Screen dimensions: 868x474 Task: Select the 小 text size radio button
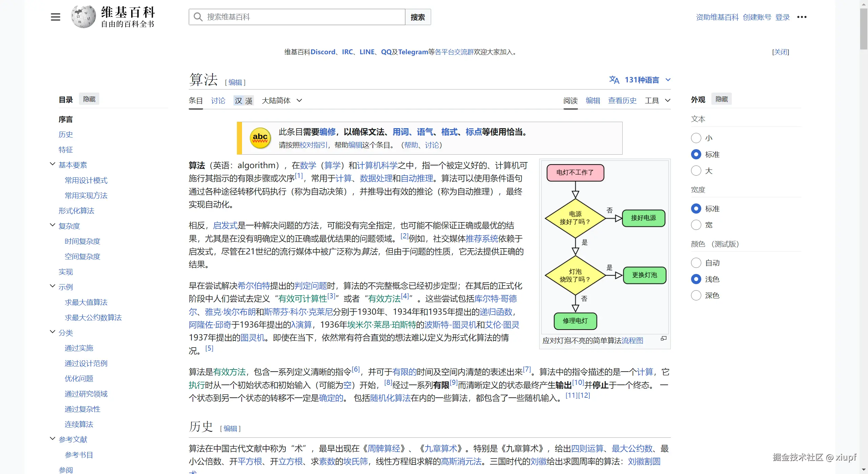[x=696, y=138]
